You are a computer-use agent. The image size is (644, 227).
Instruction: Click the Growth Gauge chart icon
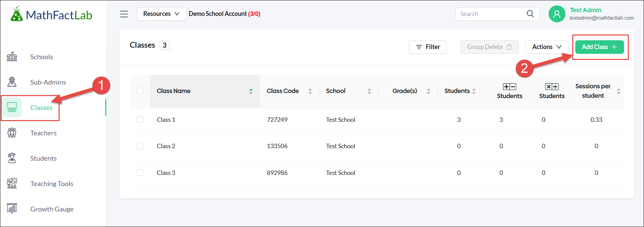12,209
